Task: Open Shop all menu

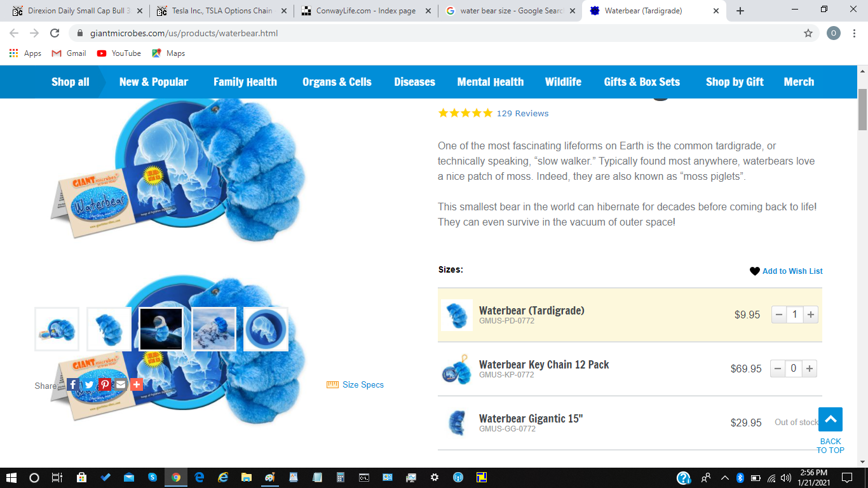Action: [70, 82]
